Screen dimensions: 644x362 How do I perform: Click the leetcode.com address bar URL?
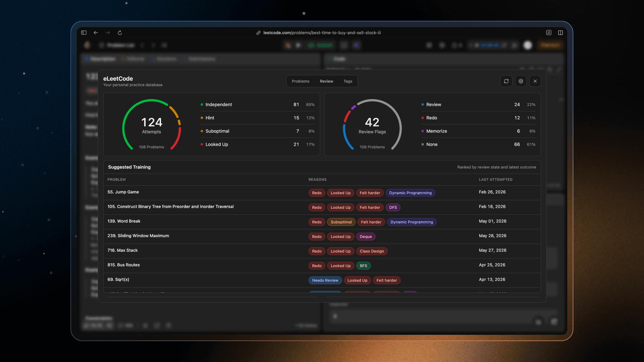[322, 33]
